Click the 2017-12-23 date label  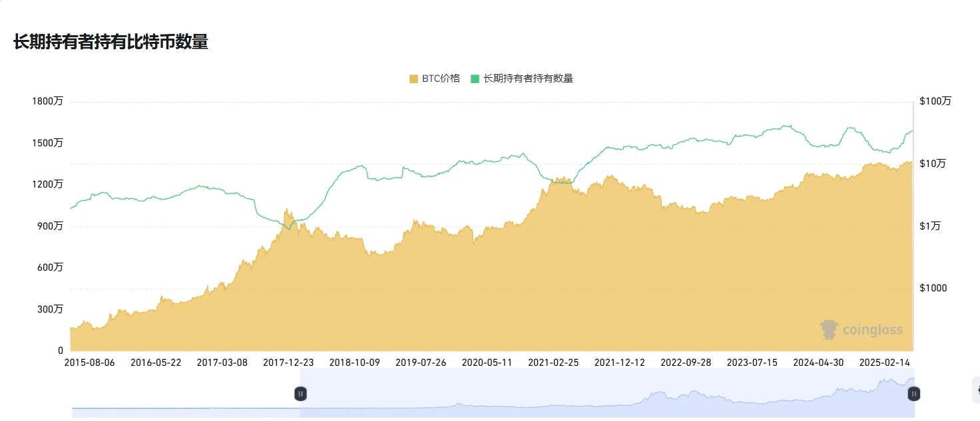click(x=288, y=362)
